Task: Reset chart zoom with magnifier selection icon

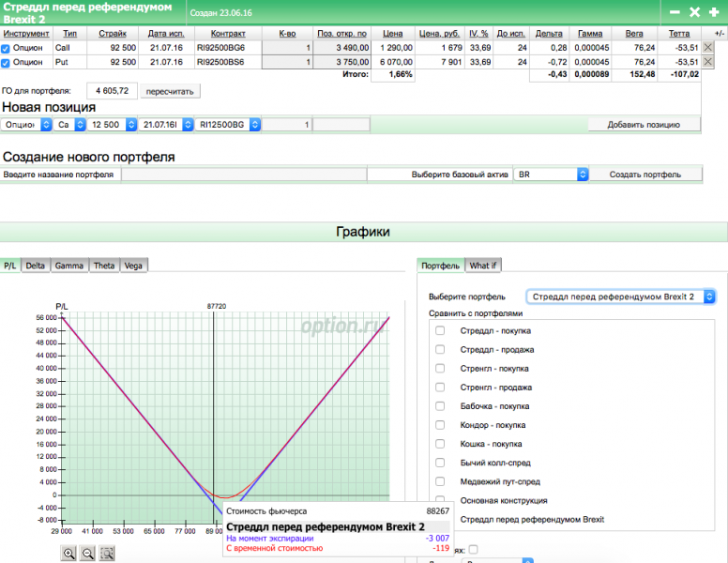Action: [107, 553]
